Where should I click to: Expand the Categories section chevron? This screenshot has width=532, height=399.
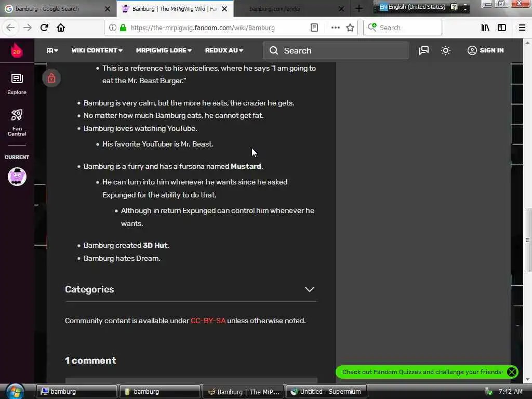[x=309, y=289]
